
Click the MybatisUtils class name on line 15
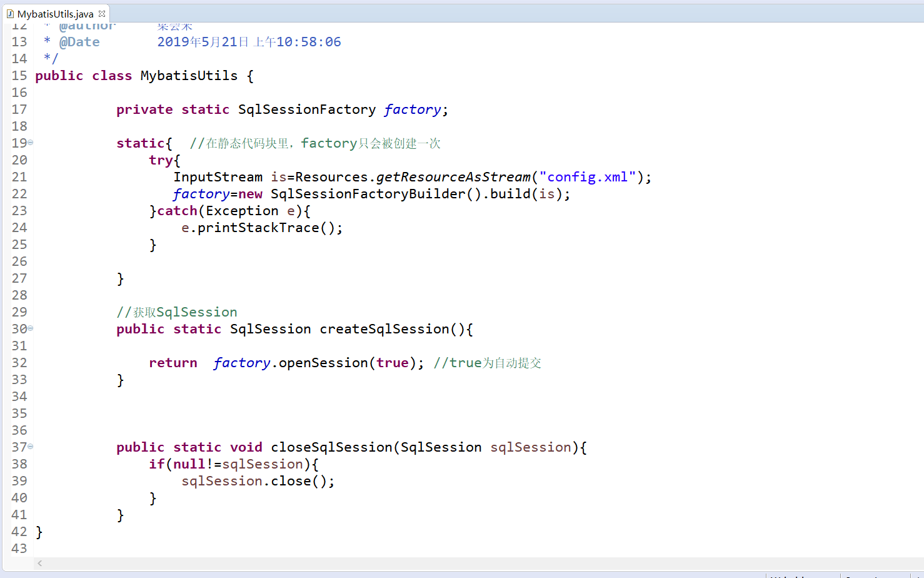pos(189,76)
